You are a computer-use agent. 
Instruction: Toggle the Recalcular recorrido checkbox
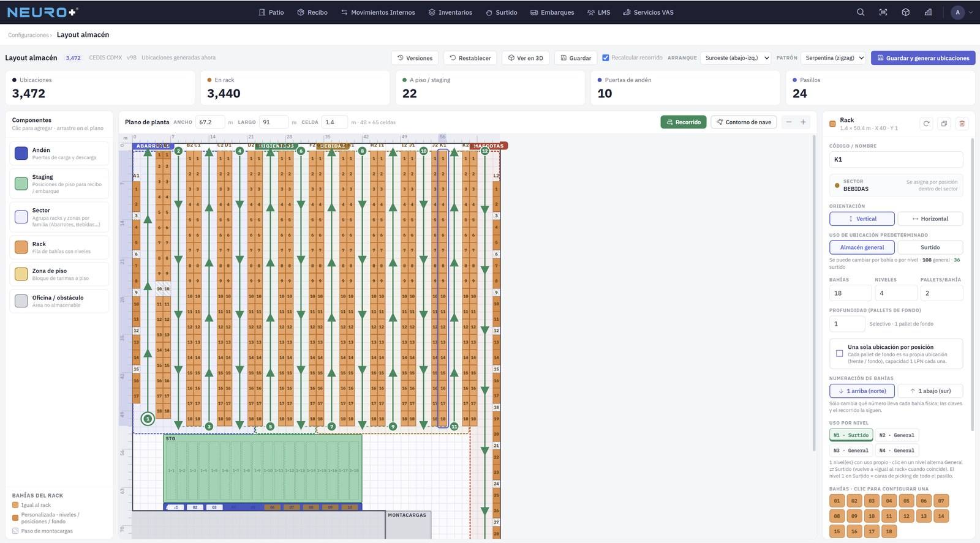coord(606,58)
